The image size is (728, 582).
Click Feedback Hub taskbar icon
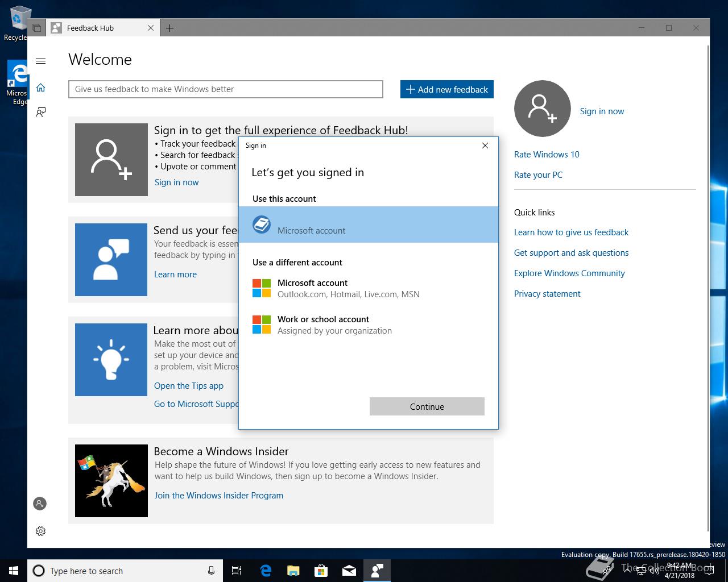pos(377,571)
